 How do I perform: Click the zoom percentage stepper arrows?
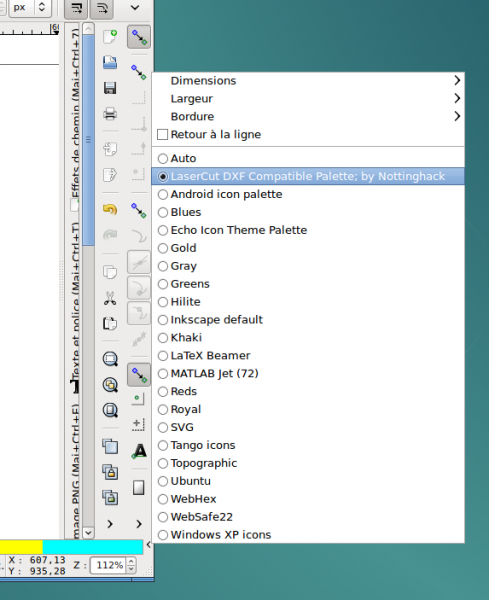tap(131, 565)
